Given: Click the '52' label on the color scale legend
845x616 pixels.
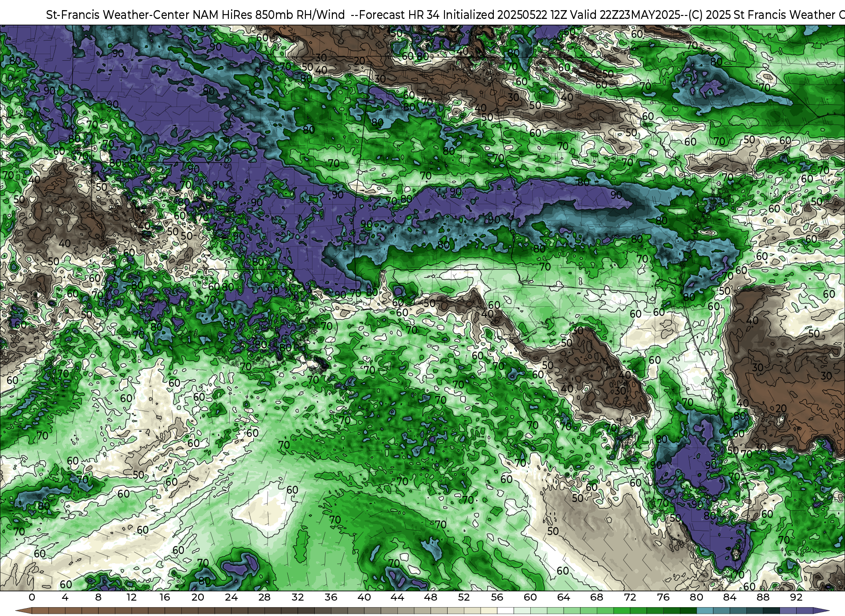Looking at the screenshot, I should pos(464,597).
